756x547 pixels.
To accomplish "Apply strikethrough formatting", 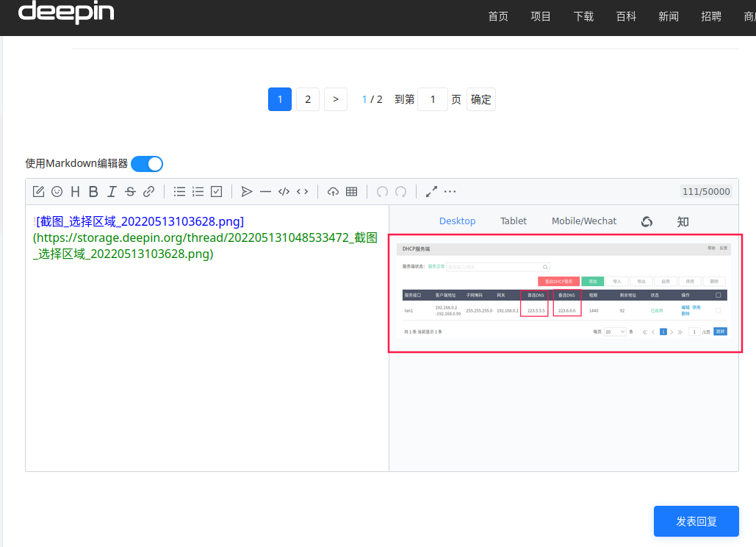I will point(129,191).
